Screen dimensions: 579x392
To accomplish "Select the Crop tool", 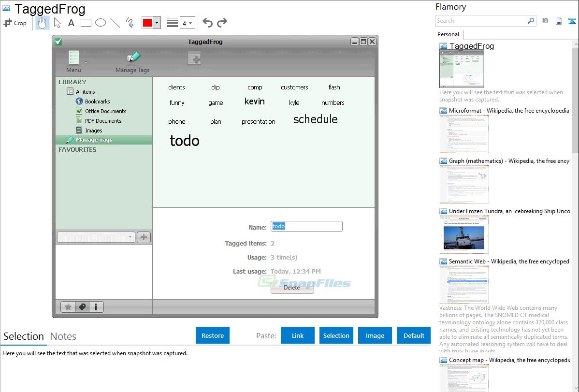I will coord(15,23).
